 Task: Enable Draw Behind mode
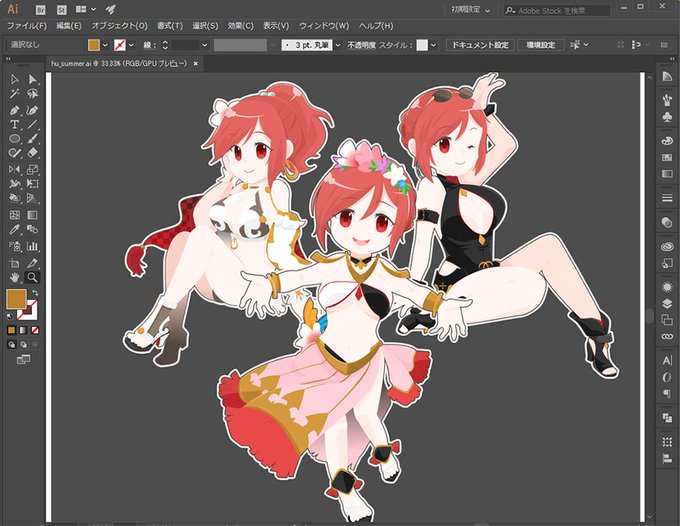coord(23,345)
